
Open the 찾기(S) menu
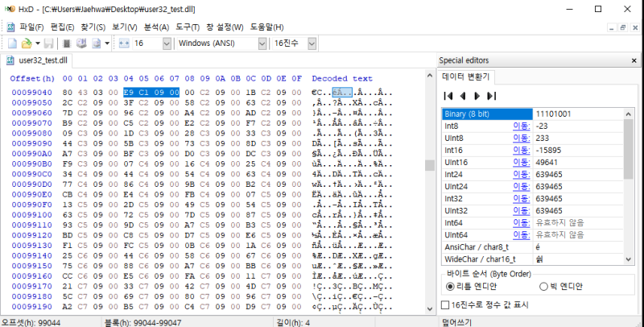tap(93, 27)
